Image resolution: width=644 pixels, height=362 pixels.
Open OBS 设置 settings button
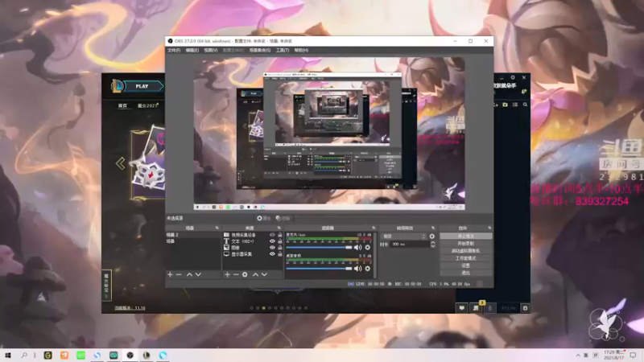[x=466, y=265]
